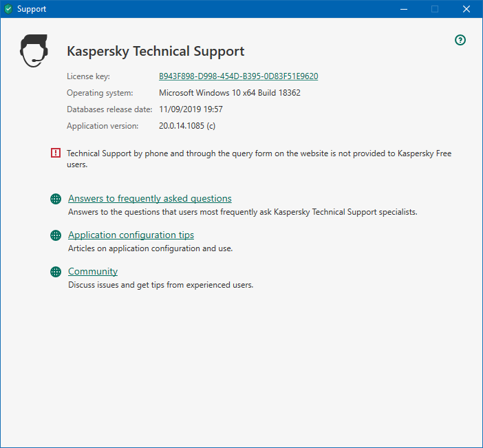Click the Support title in title bar
The height and width of the screenshot is (448, 483).
pyautogui.click(x=32, y=9)
